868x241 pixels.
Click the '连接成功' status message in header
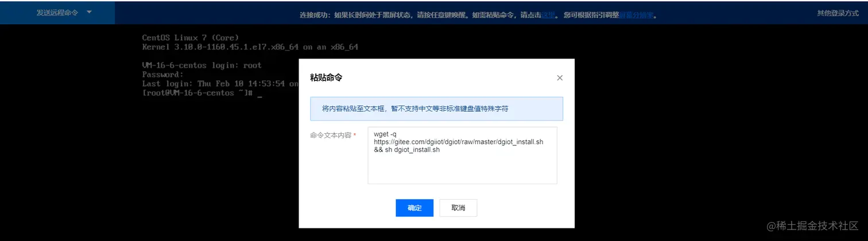tap(478, 15)
